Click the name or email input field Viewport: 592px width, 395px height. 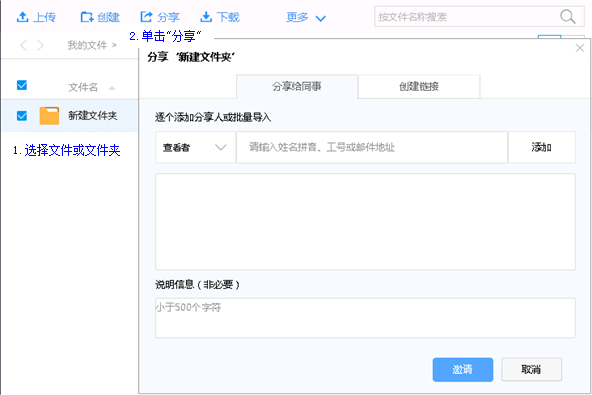click(x=372, y=147)
